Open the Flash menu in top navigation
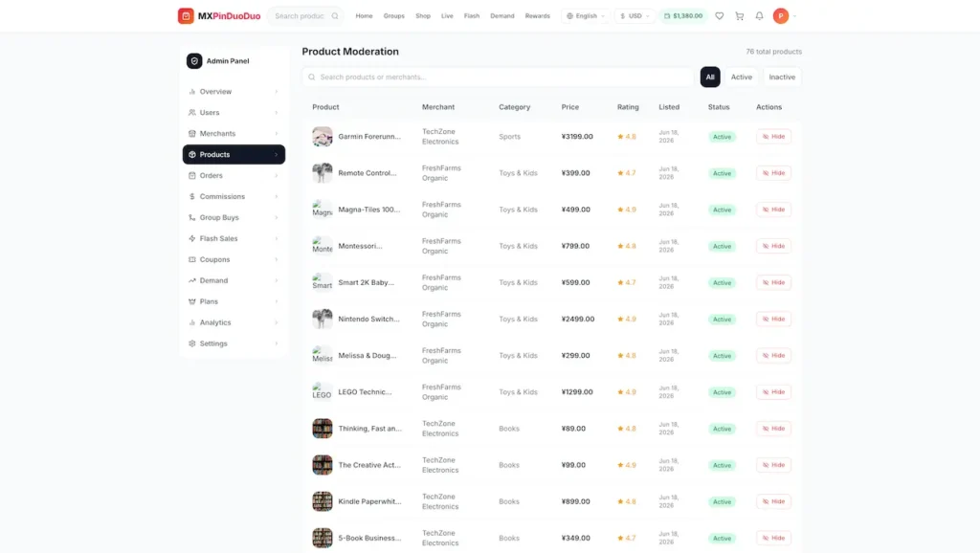 [472, 15]
